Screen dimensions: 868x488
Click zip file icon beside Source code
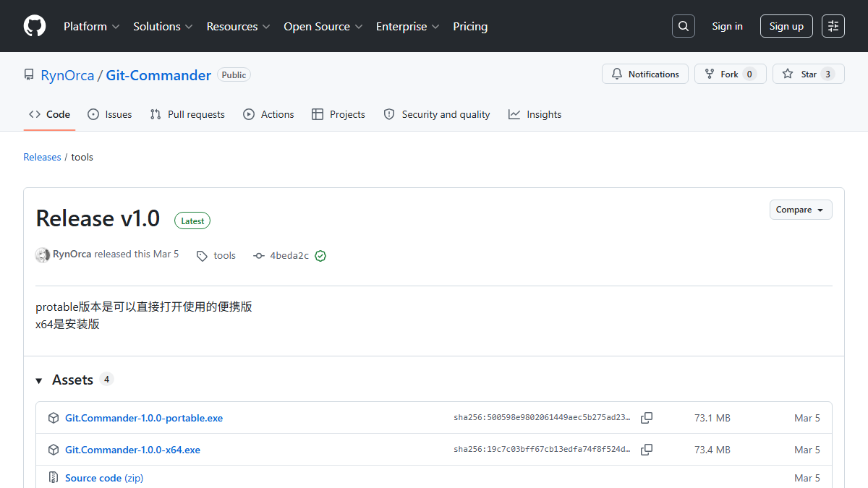click(x=54, y=478)
